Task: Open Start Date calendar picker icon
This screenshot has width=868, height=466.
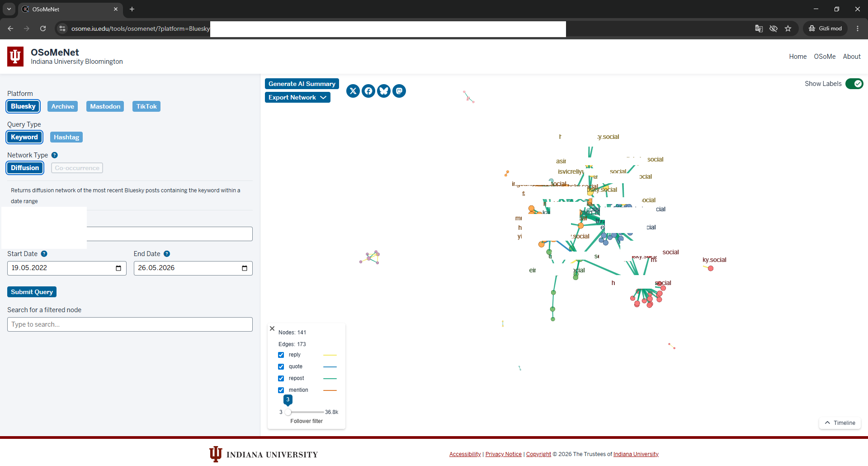Action: [x=118, y=268]
